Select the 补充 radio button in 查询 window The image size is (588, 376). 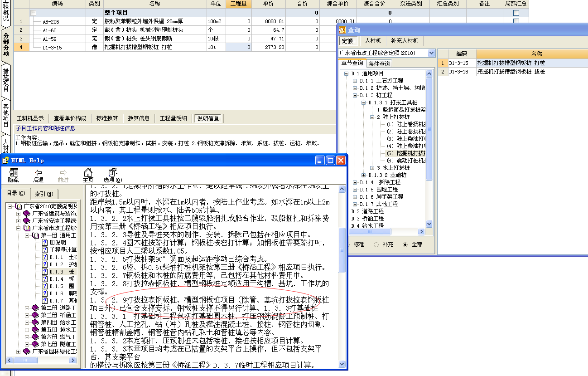pos(376,244)
